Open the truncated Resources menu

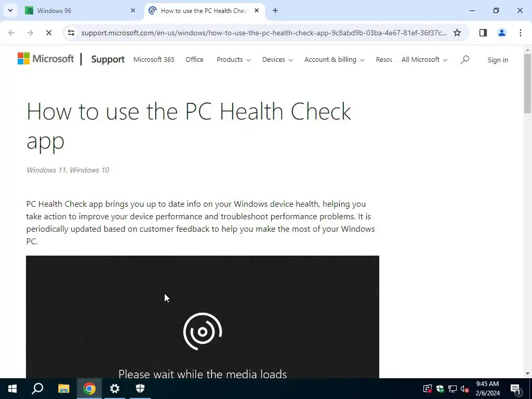(x=384, y=60)
